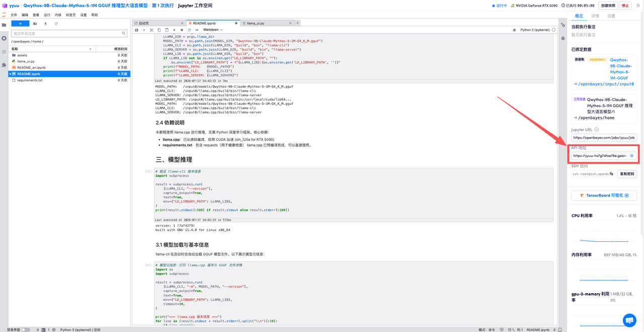
Task: Open the chat support bubble
Action: tap(629, 320)
